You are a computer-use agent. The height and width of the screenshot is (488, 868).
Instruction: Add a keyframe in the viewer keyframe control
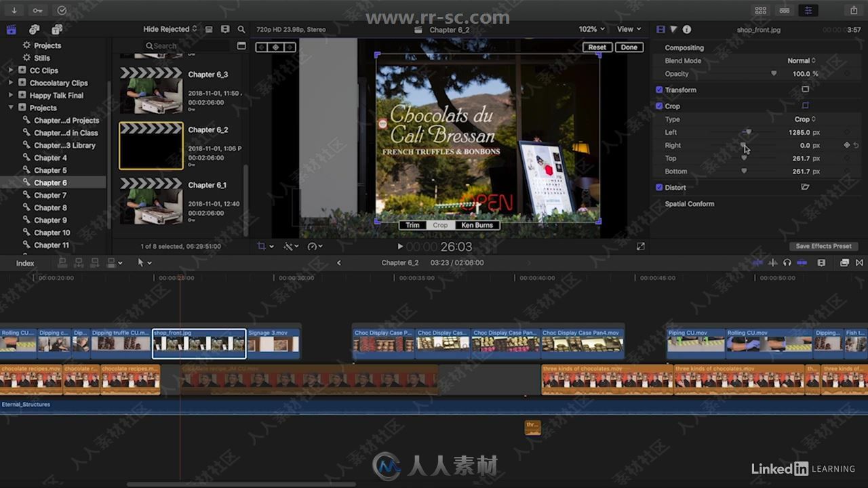point(276,47)
